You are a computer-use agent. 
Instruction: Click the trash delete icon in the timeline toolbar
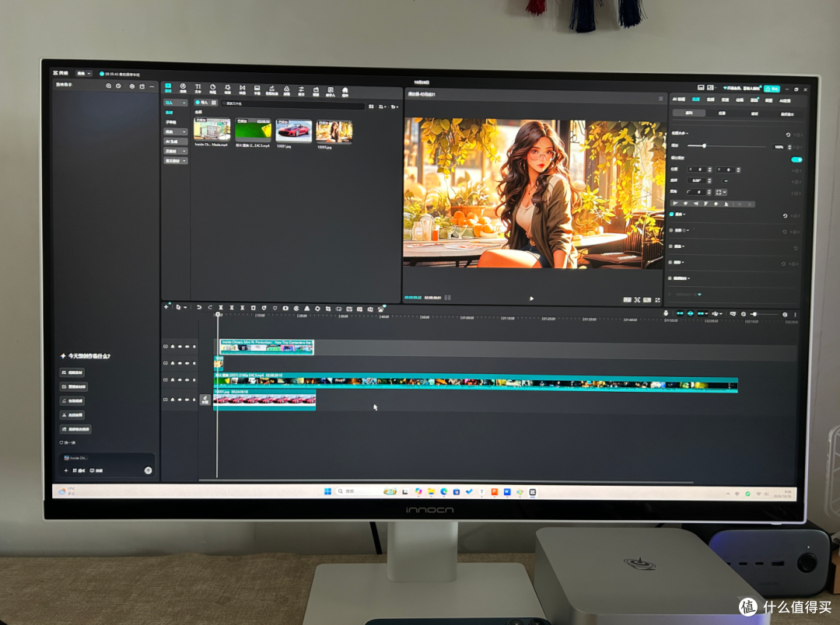253,308
